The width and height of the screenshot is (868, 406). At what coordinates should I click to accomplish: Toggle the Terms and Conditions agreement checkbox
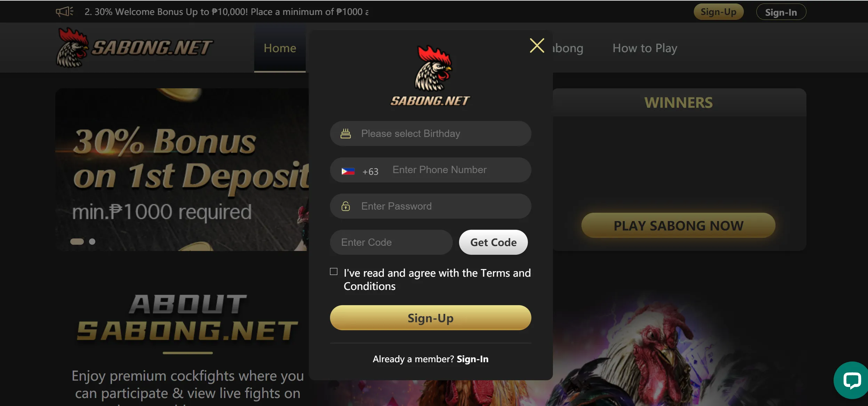(334, 271)
